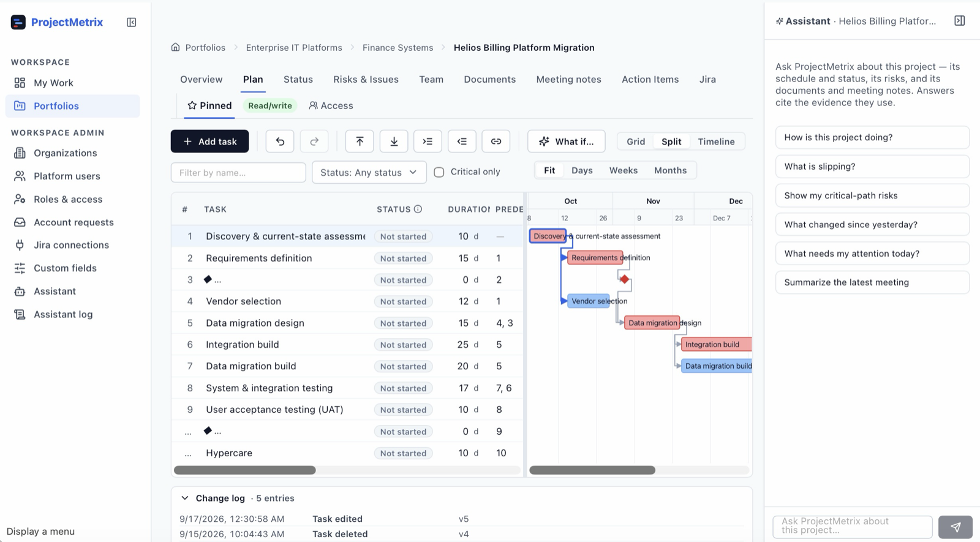Image resolution: width=980 pixels, height=542 pixels.
Task: Open the Meeting notes tab
Action: coord(568,80)
